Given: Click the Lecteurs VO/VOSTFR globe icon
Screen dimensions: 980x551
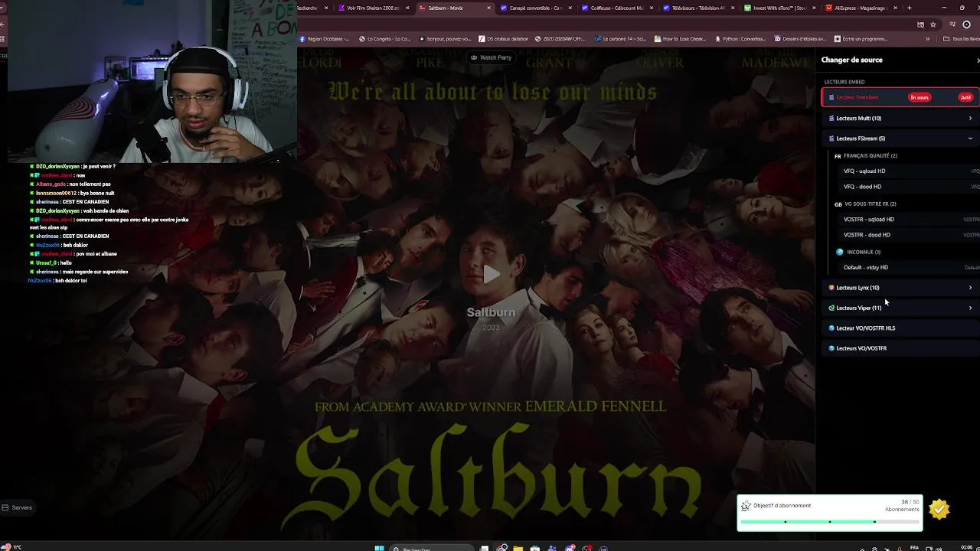Looking at the screenshot, I should pyautogui.click(x=831, y=348).
